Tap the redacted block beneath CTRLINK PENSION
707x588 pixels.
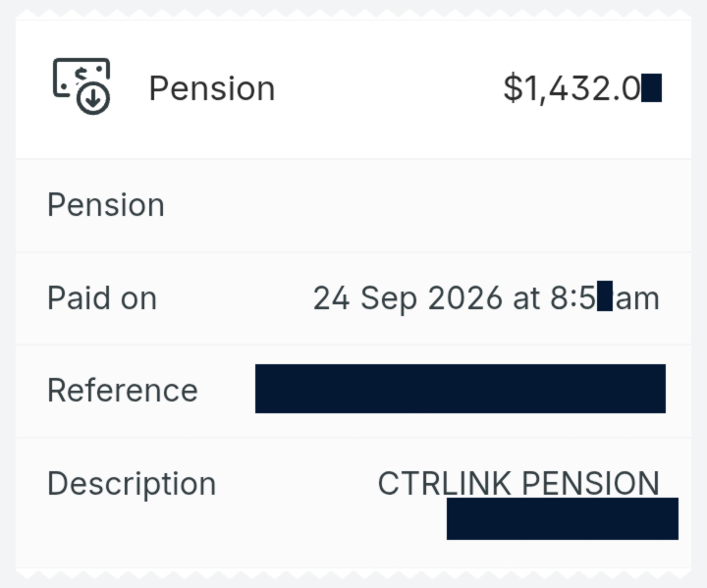point(563,518)
